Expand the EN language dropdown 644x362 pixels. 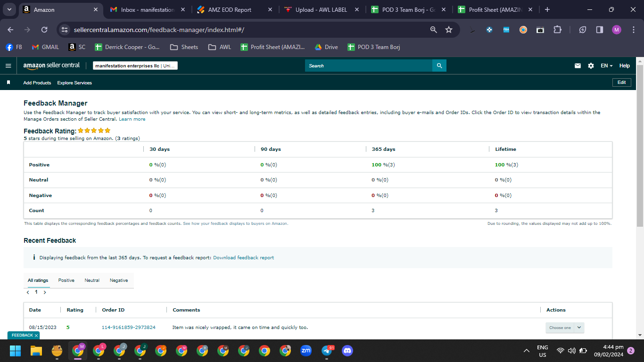tap(606, 66)
